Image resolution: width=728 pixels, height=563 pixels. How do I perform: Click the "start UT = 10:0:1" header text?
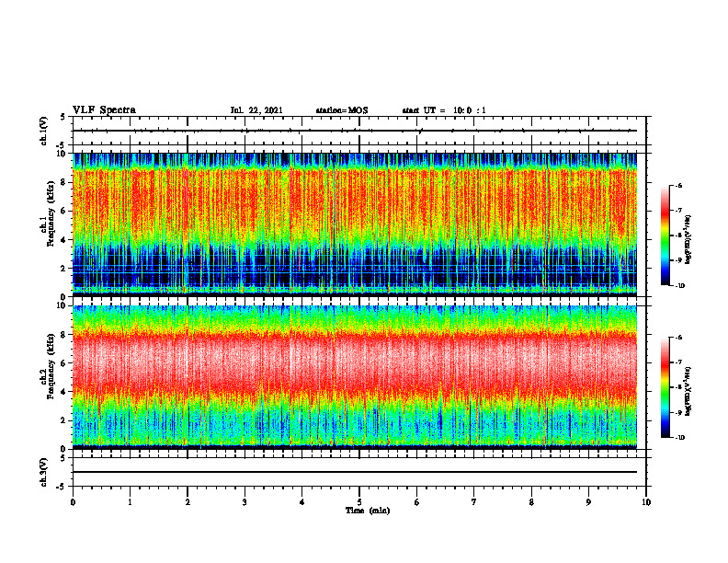coord(444,110)
